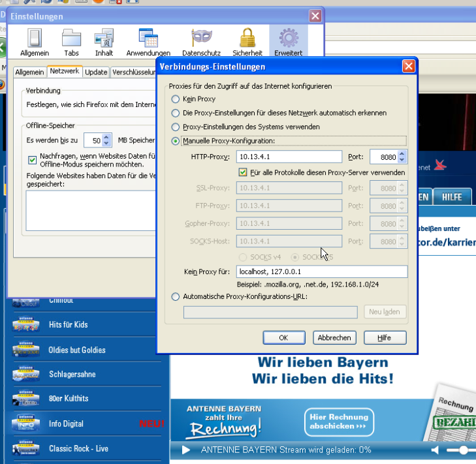Viewport: 476px width, 464px height.
Task: Select the Datenschutz mask icon
Action: tap(201, 42)
